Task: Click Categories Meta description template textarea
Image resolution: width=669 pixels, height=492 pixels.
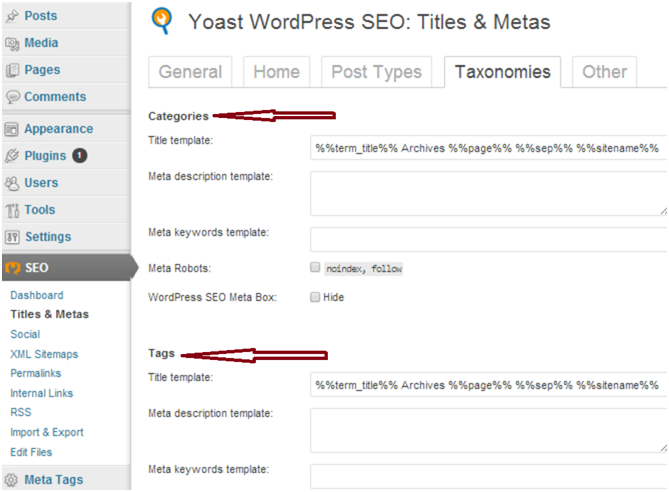Action: pos(489,193)
